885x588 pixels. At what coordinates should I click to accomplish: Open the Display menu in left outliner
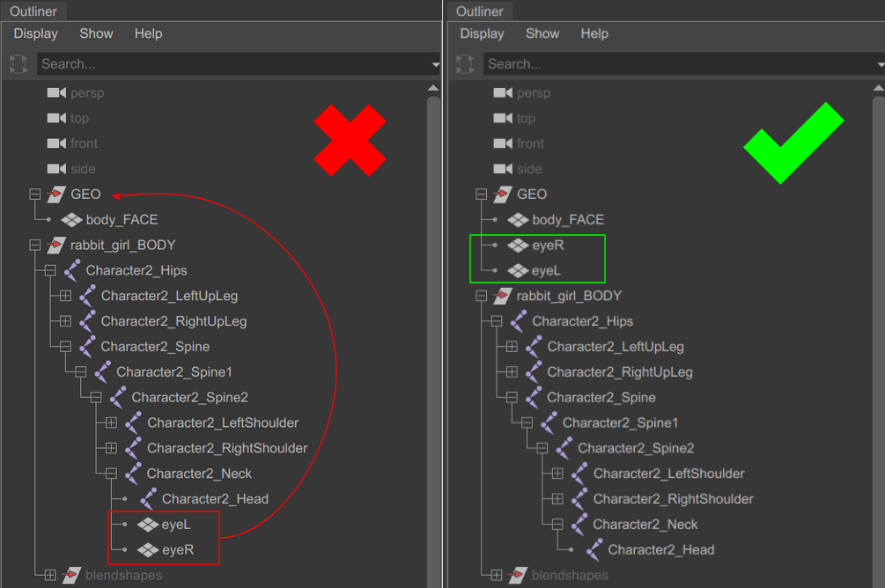[x=35, y=33]
